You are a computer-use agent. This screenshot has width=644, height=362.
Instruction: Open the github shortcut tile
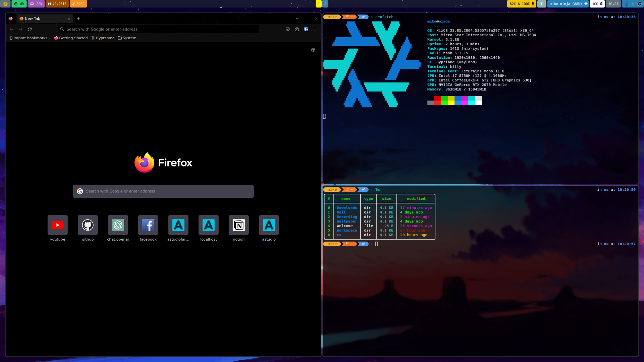pos(88,225)
